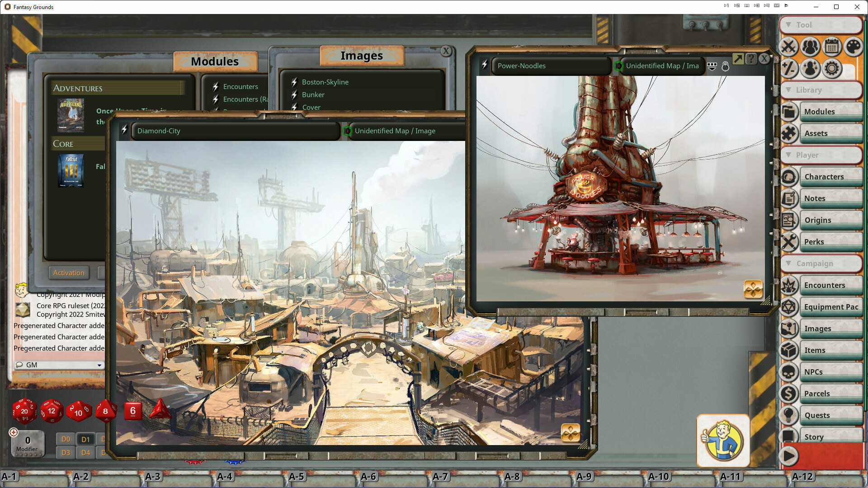Select the calendar tool icon

pos(832,47)
